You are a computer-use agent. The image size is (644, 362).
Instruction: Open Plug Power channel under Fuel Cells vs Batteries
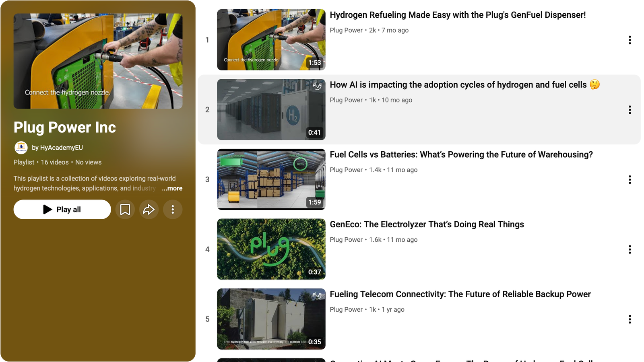pyautogui.click(x=346, y=170)
